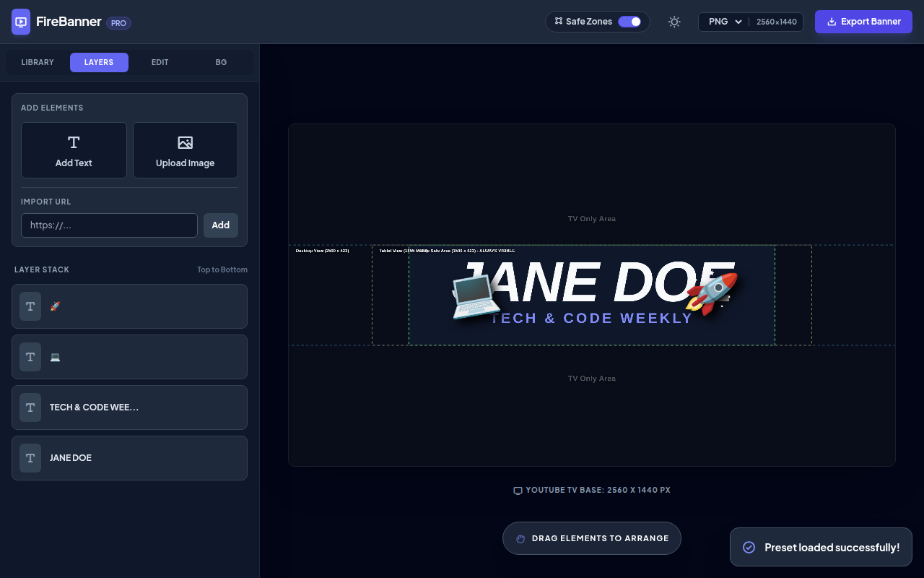This screenshot has height=578, width=924.
Task: Click the Preset loaded successfully notification
Action: click(821, 547)
